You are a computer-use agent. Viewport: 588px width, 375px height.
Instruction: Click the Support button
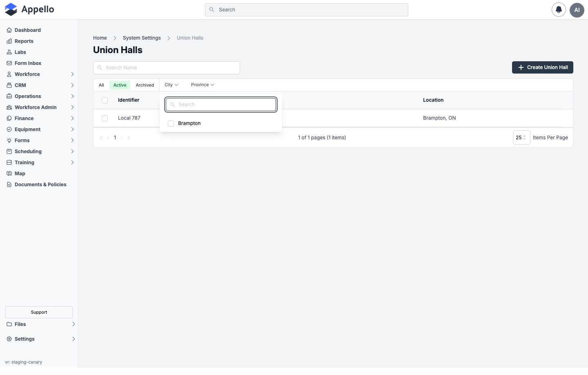point(39,312)
